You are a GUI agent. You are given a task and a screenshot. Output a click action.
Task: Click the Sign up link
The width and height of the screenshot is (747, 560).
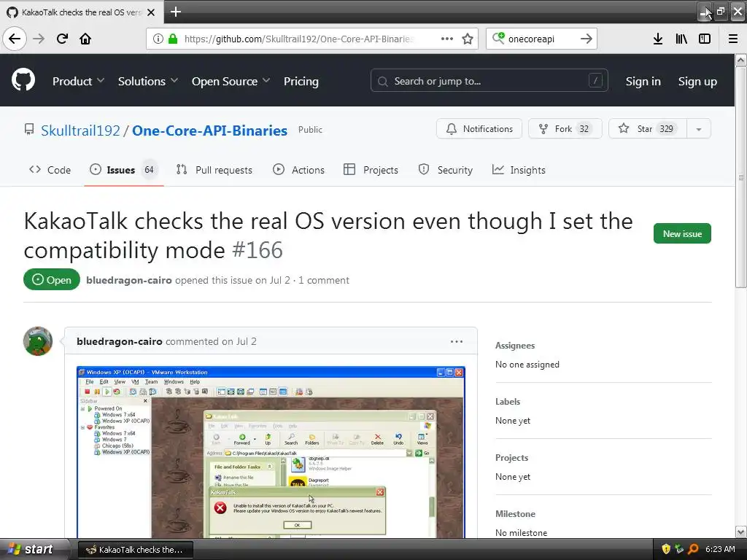point(697,82)
